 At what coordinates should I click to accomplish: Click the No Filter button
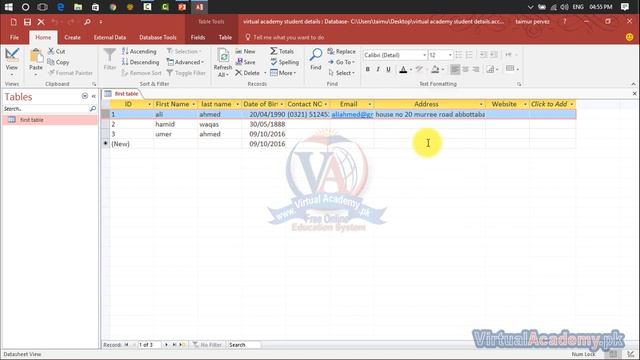tap(207, 345)
